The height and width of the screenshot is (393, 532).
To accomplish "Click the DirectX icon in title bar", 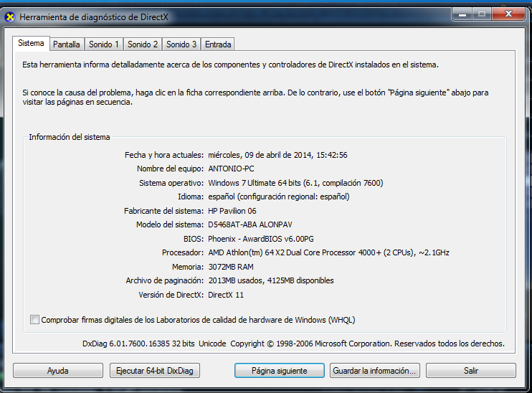I will coord(10,17).
